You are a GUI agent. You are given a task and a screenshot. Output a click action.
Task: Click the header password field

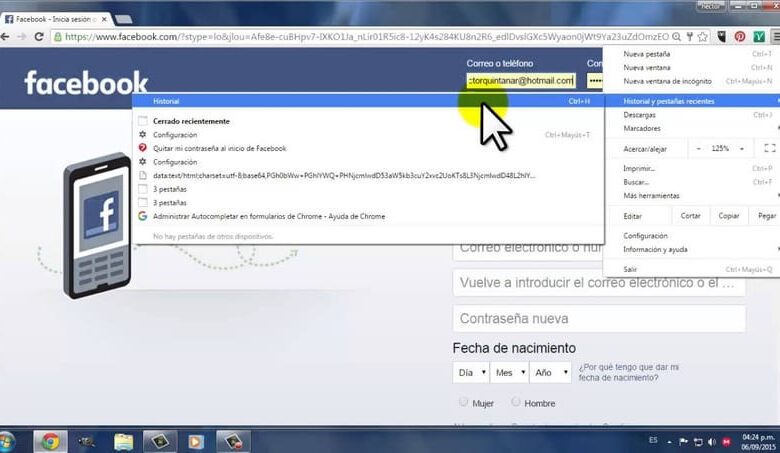click(595, 81)
